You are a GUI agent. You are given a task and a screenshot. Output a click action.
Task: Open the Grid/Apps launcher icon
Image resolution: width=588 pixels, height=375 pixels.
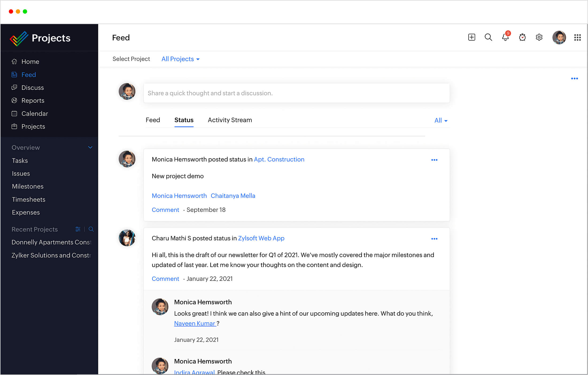(577, 37)
